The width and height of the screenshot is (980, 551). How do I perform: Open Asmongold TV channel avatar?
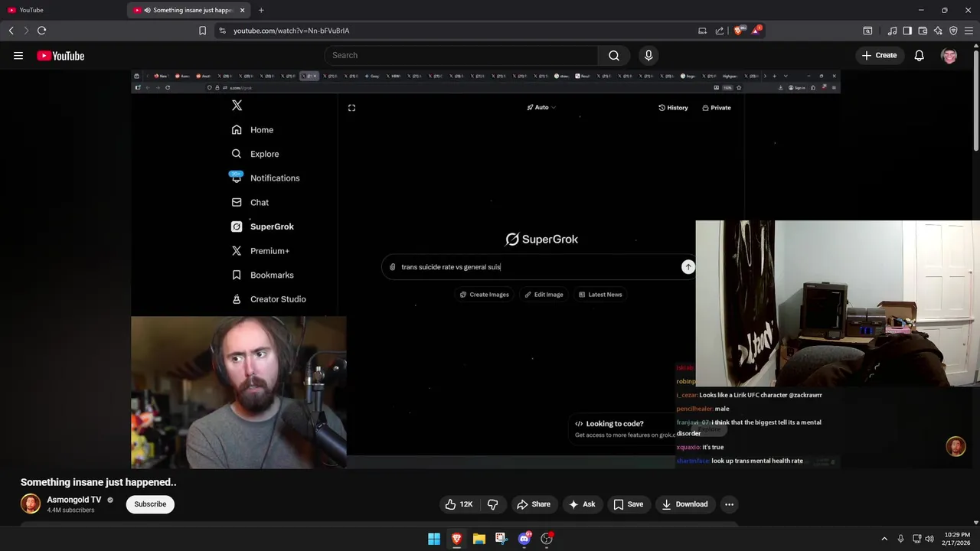(x=31, y=504)
